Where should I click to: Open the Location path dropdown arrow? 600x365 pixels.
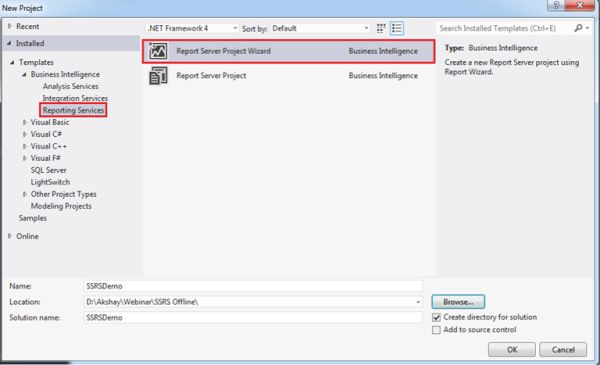[x=418, y=302]
